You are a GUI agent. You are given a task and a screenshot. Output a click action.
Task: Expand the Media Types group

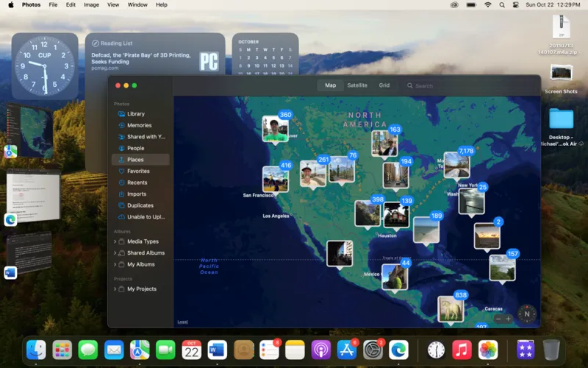tap(114, 241)
